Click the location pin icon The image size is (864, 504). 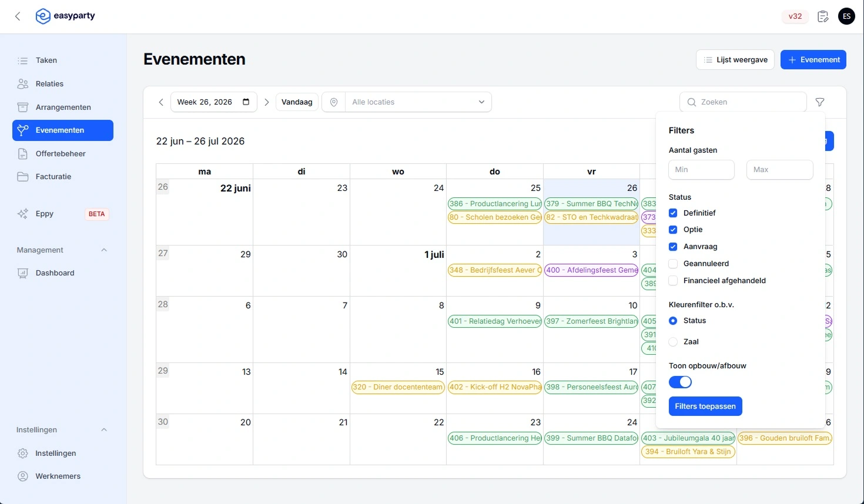click(x=334, y=102)
